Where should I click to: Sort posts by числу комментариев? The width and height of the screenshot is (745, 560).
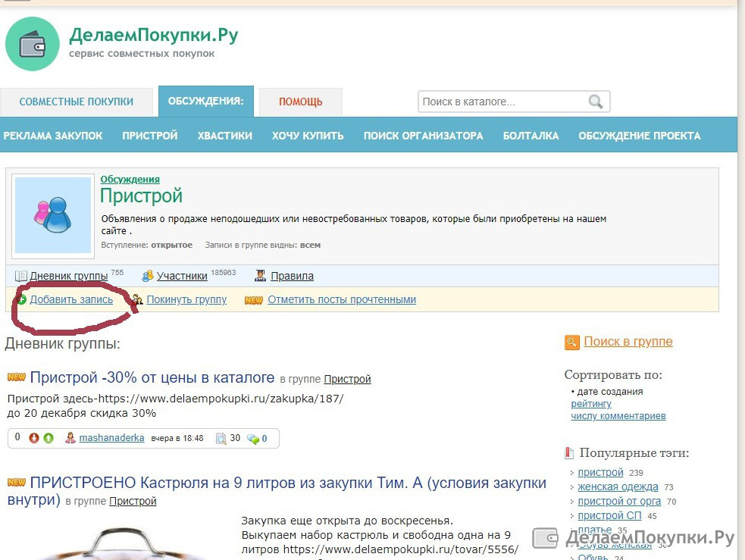[618, 416]
